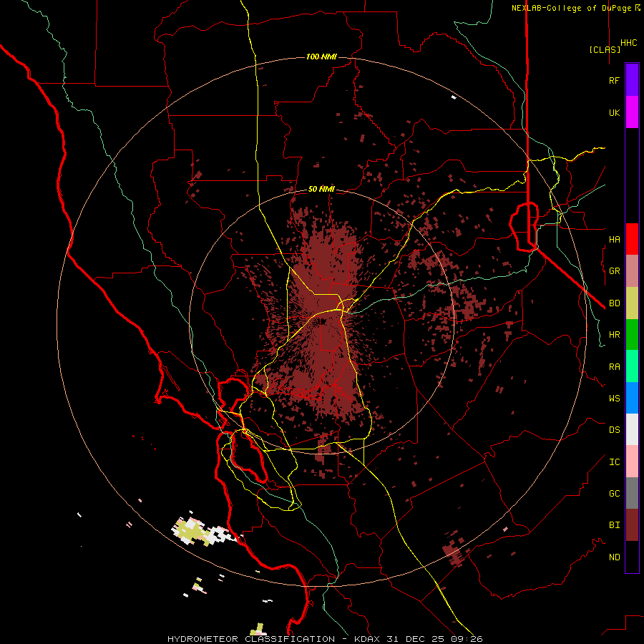This screenshot has height=644, width=644.
Task: Click the HA red color swatch
Action: pos(632,239)
